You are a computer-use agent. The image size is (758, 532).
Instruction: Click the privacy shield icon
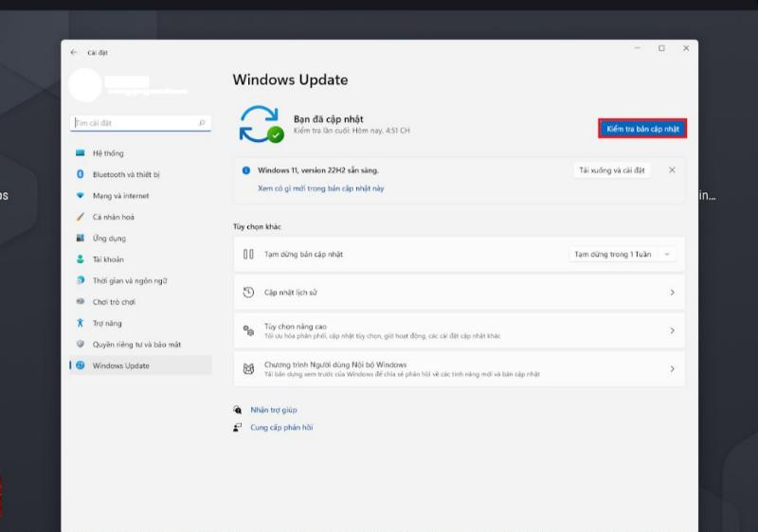(x=81, y=344)
